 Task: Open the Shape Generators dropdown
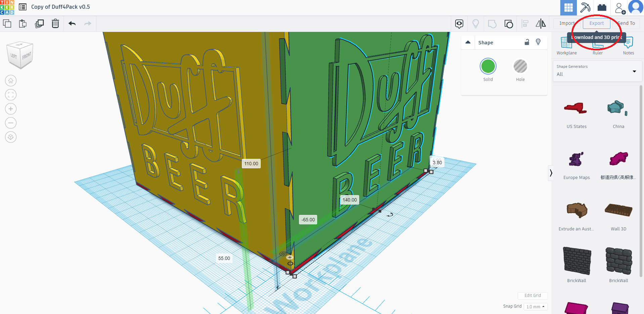(x=597, y=71)
